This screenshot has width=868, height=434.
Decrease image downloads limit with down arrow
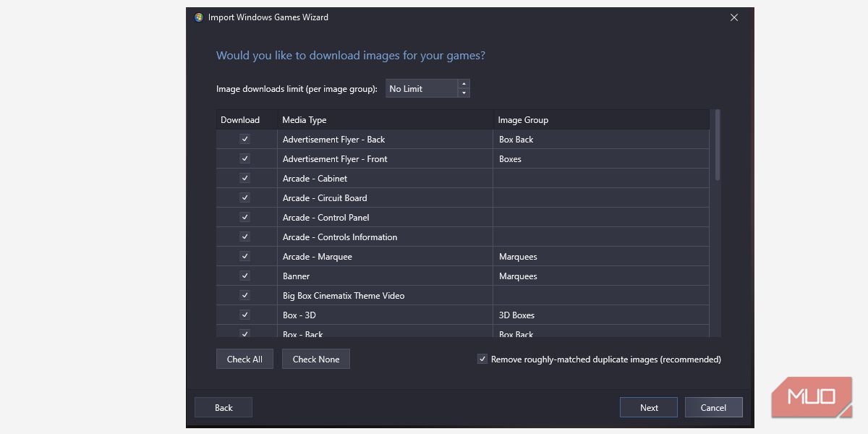[464, 93]
